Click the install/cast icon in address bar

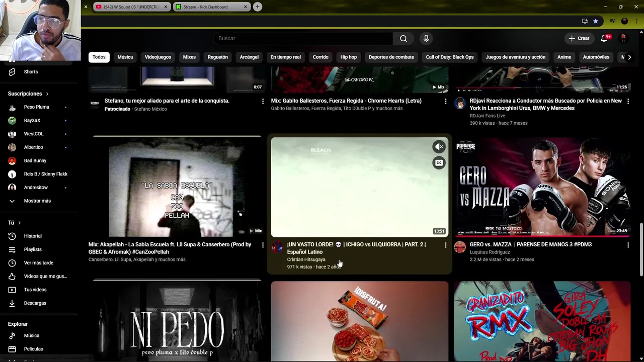pos(585,21)
